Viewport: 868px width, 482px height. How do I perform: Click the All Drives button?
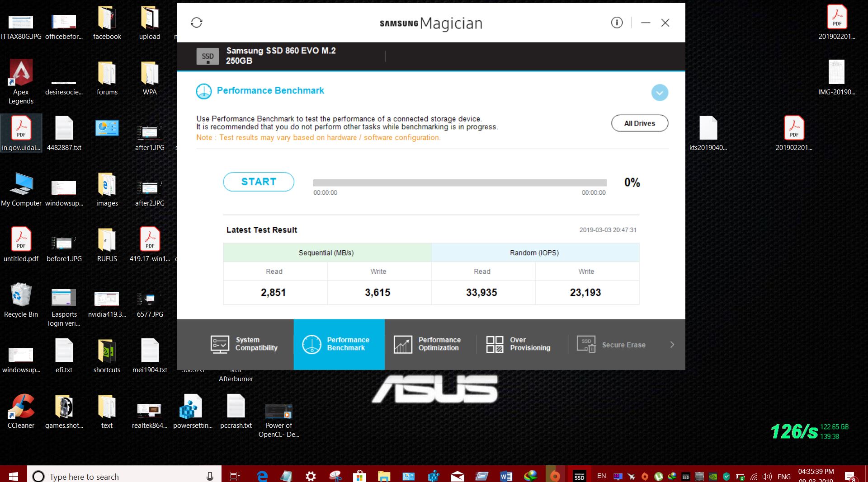640,123
